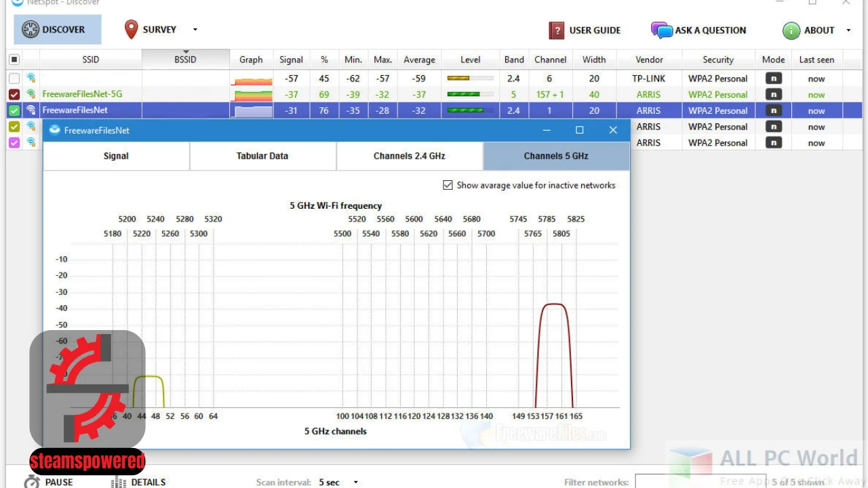Click the PAUSE scanning button

pos(49,483)
